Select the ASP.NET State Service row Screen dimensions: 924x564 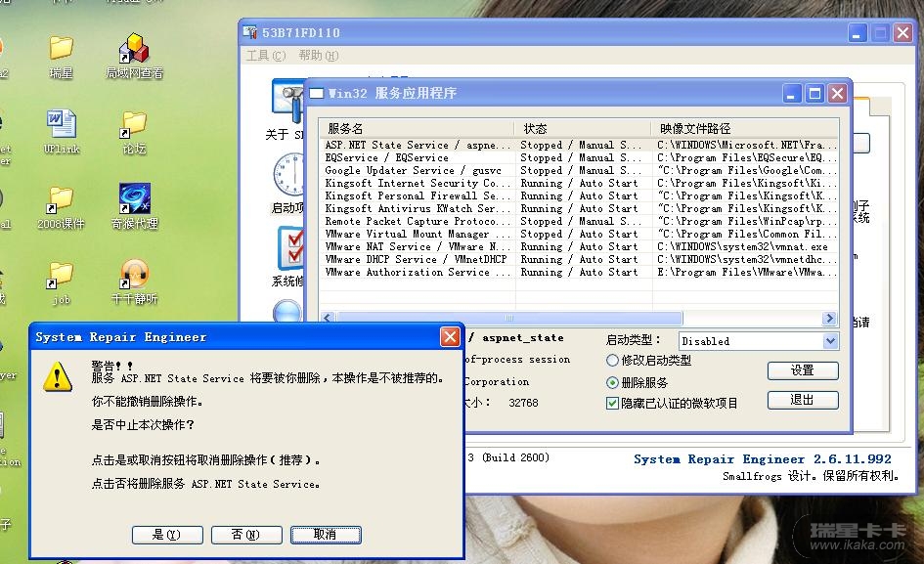tap(580, 145)
